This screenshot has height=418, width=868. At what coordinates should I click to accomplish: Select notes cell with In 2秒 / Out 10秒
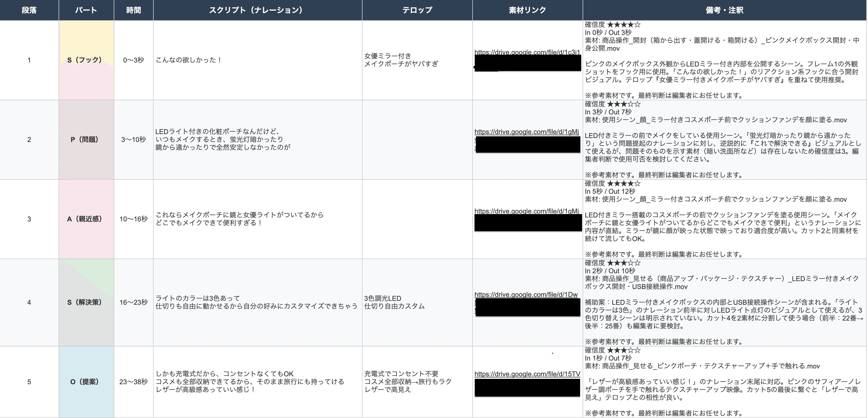click(724, 303)
